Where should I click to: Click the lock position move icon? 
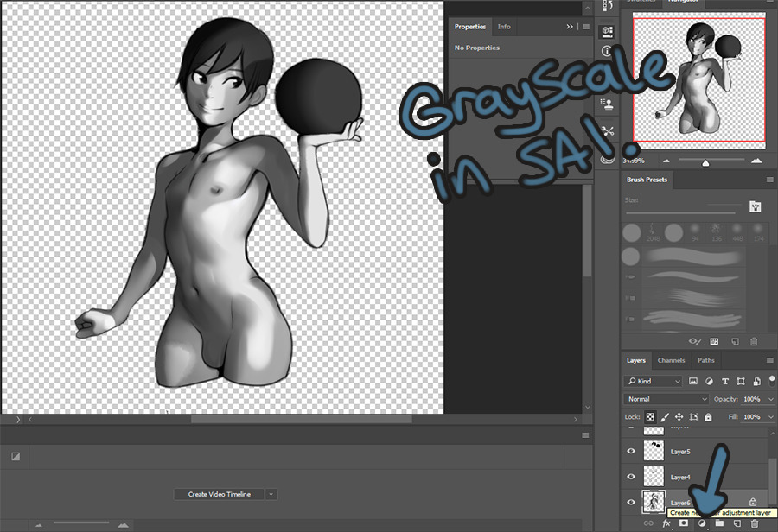click(679, 417)
